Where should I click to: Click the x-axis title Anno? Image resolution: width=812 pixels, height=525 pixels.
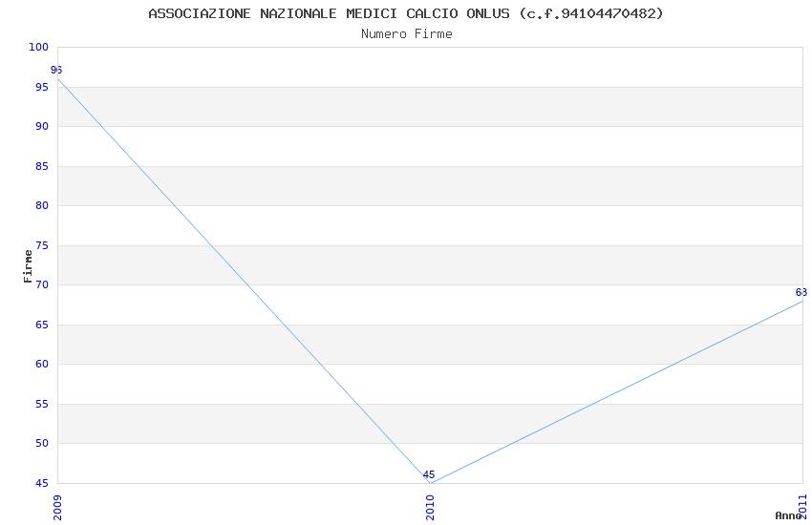pyautogui.click(x=788, y=515)
